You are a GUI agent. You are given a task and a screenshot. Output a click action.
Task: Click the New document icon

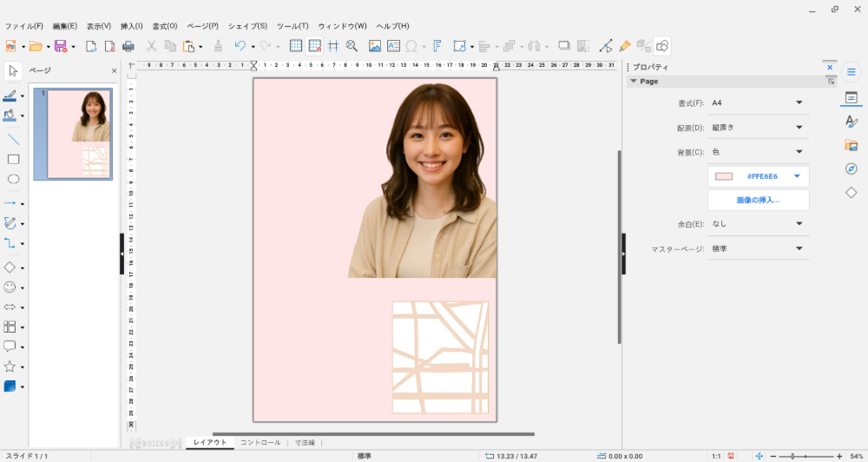pyautogui.click(x=10, y=46)
